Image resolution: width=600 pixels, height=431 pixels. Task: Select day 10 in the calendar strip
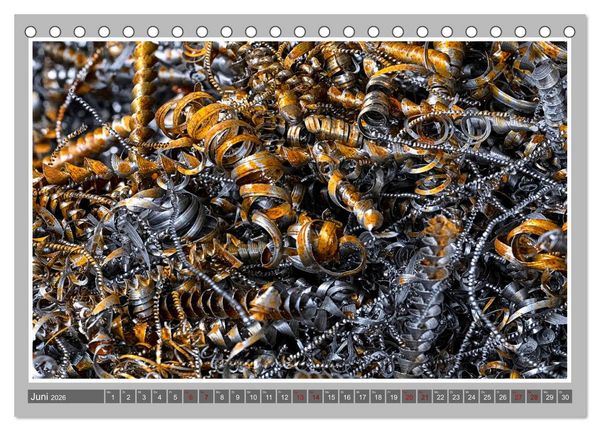pyautogui.click(x=253, y=397)
